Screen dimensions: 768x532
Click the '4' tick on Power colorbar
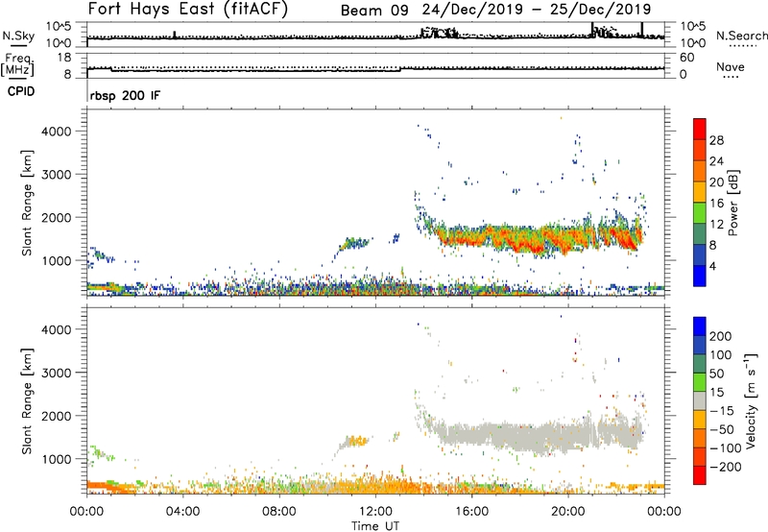(713, 266)
